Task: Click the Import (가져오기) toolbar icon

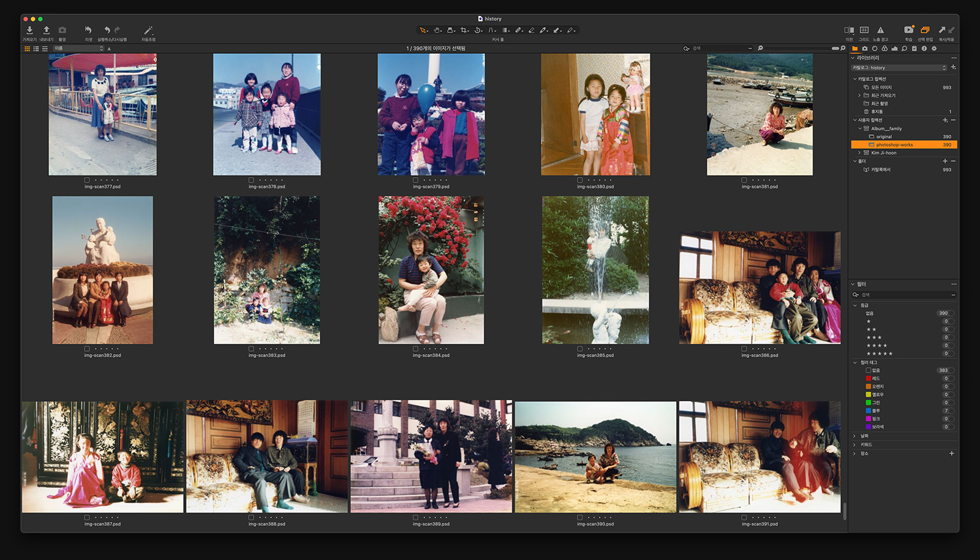Action: click(29, 30)
